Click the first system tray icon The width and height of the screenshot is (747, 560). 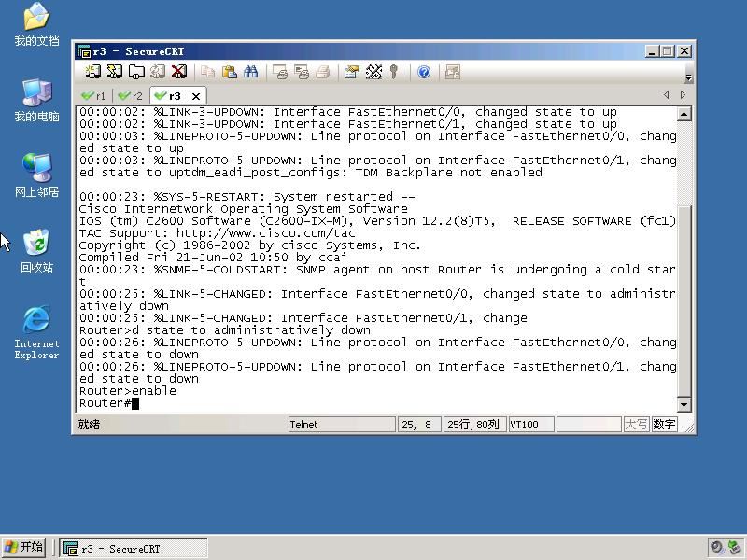click(x=716, y=548)
